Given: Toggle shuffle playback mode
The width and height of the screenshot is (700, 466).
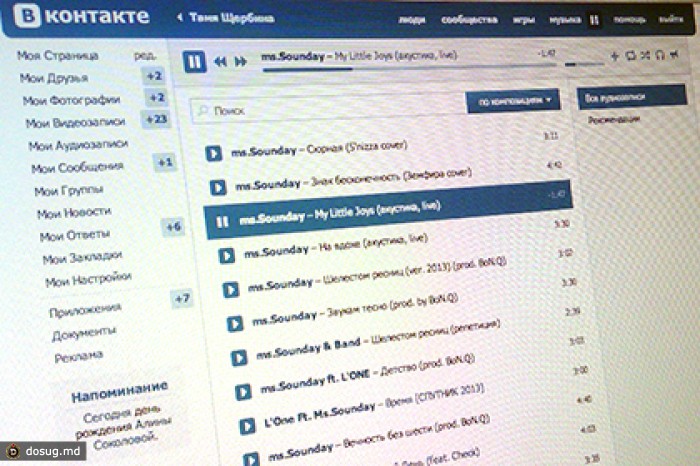Looking at the screenshot, I should pyautogui.click(x=646, y=55).
